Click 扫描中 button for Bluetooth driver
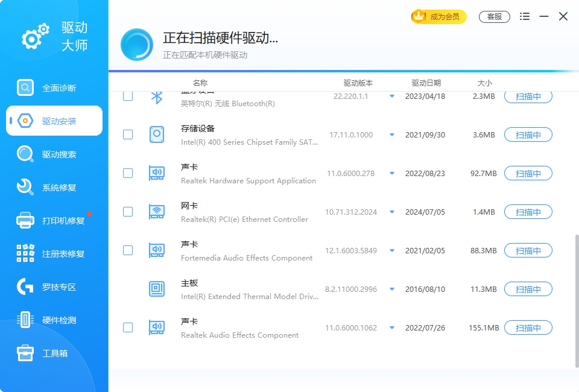The height and width of the screenshot is (392, 579). 528,96
